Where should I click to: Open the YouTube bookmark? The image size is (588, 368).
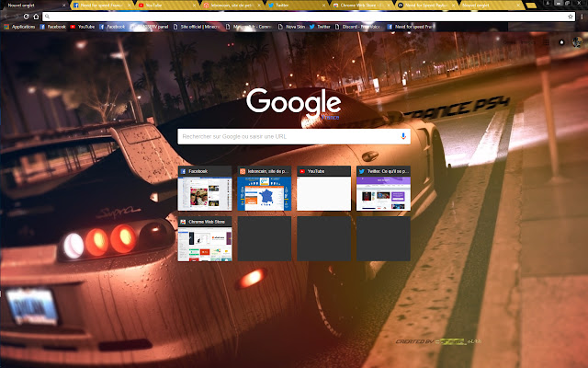tap(83, 27)
